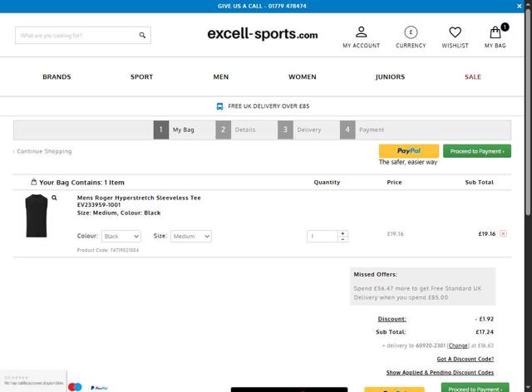Open the Sport menu

(141, 77)
